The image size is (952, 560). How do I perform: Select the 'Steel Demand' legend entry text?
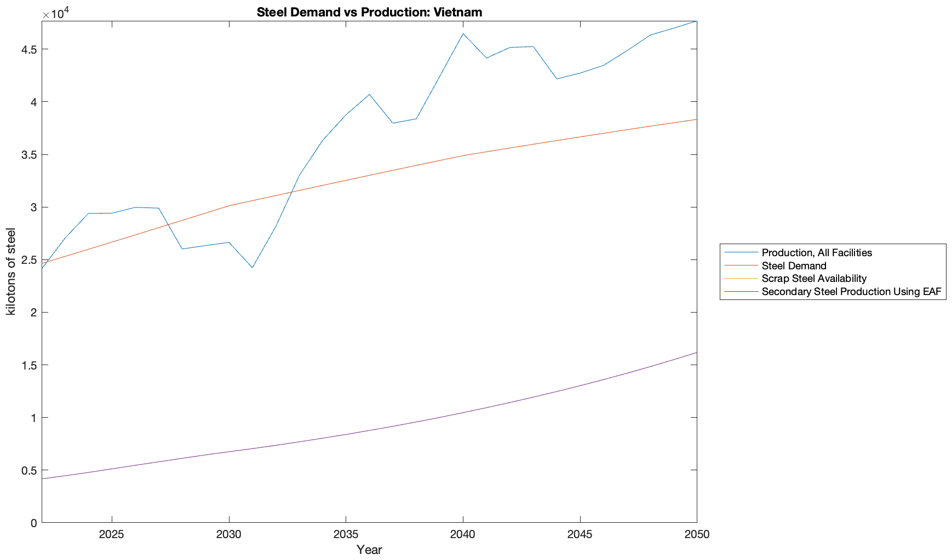tap(794, 265)
